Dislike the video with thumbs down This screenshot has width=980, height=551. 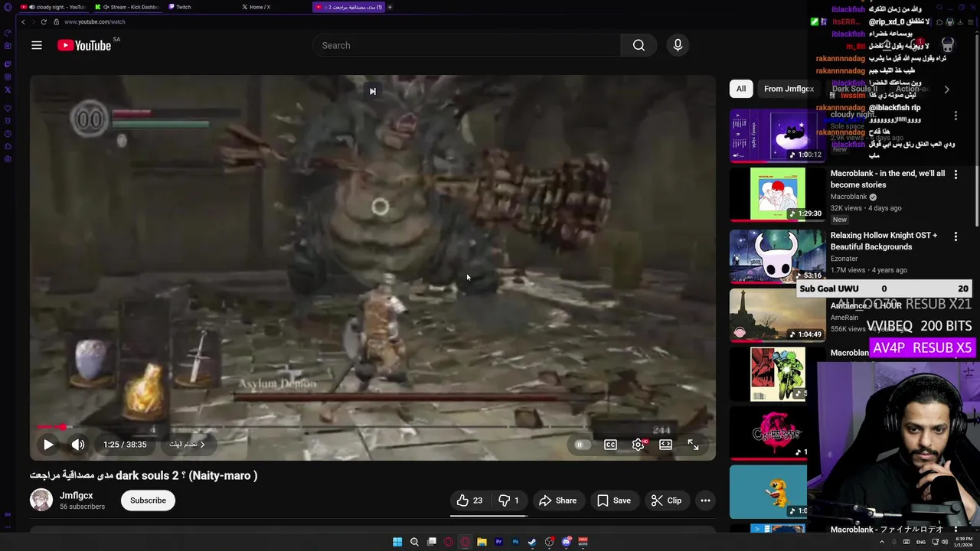pos(509,500)
